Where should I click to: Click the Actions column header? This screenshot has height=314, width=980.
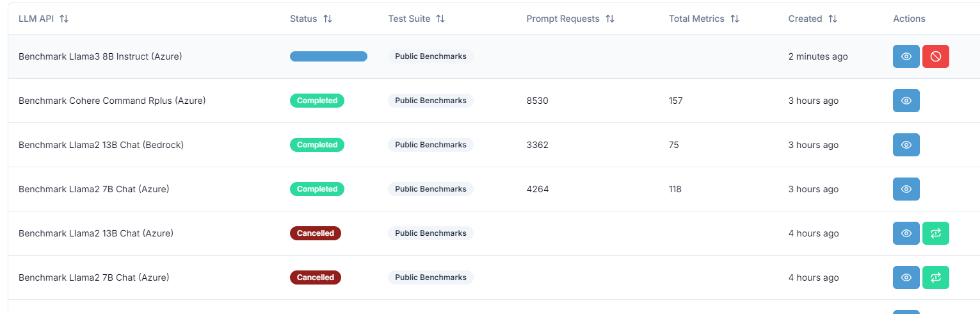[909, 19]
